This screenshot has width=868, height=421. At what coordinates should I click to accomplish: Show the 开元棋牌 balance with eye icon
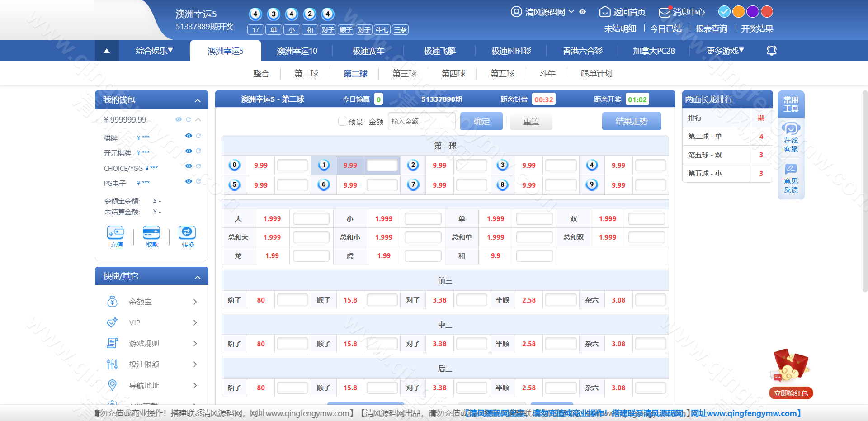click(189, 151)
